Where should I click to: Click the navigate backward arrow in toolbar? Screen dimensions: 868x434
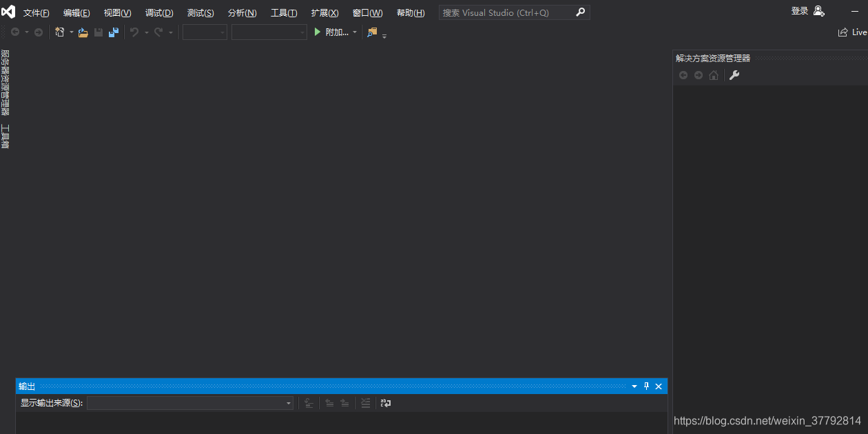[15, 32]
